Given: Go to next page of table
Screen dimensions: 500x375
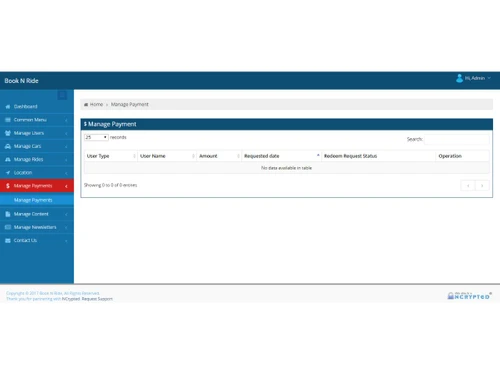Looking at the screenshot, I should click(x=482, y=186).
